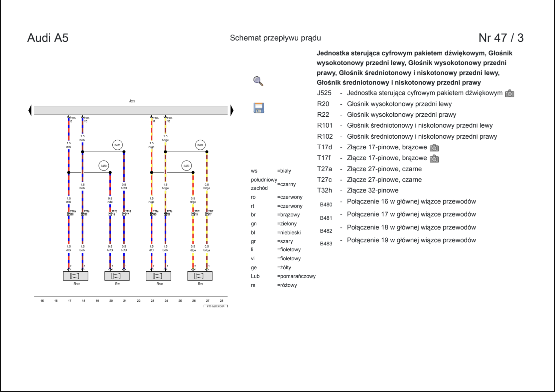
Task: Click the "Schemat przepływu prądu" title
Action: click(275, 38)
